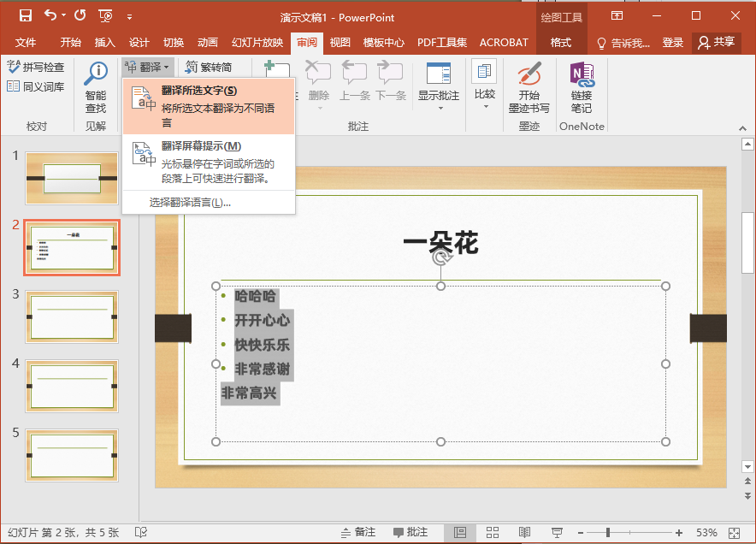Click the Save icon in quick access toolbar
The image size is (756, 544).
[25, 15]
